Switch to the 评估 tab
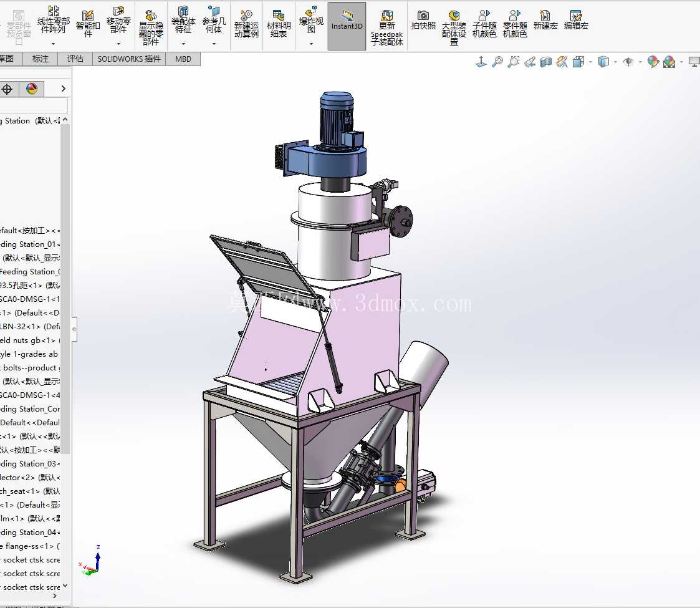Image resolution: width=700 pixels, height=608 pixels. (75, 59)
